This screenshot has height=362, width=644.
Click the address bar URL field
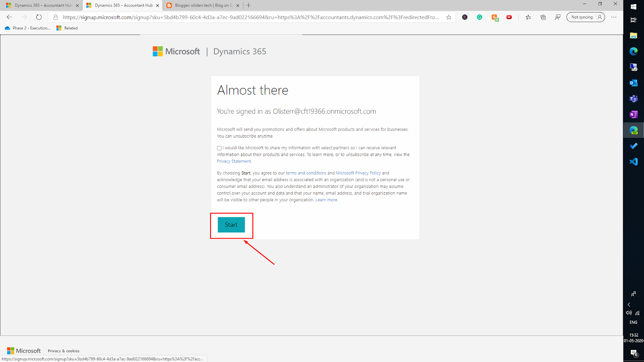[x=251, y=17]
